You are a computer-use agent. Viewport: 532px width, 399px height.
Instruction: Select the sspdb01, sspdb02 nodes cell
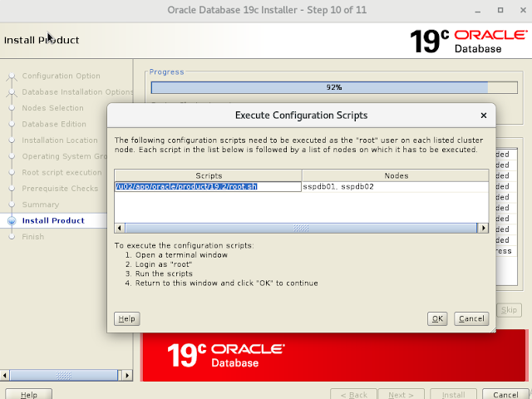(x=396, y=186)
